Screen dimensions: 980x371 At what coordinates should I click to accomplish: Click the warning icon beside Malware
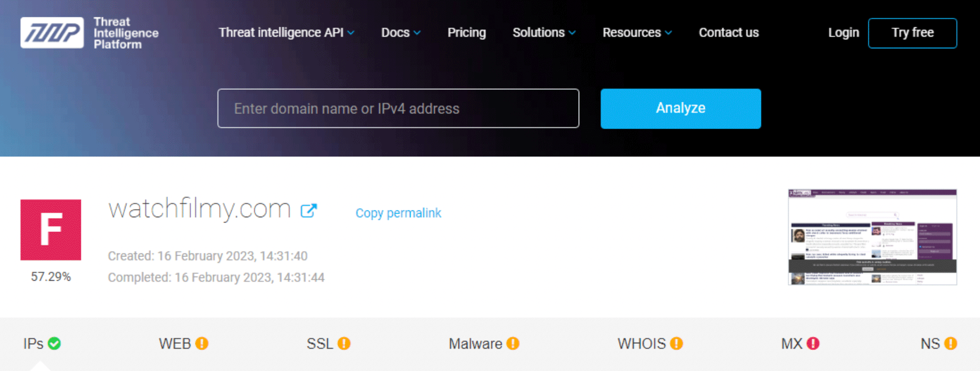pos(513,343)
